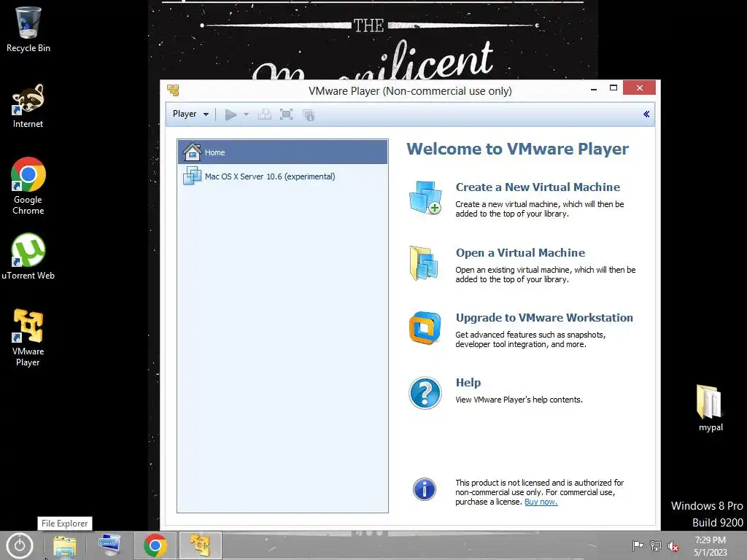Open File Explorer from the taskbar
Viewport: 747px width, 560px height.
click(x=64, y=545)
